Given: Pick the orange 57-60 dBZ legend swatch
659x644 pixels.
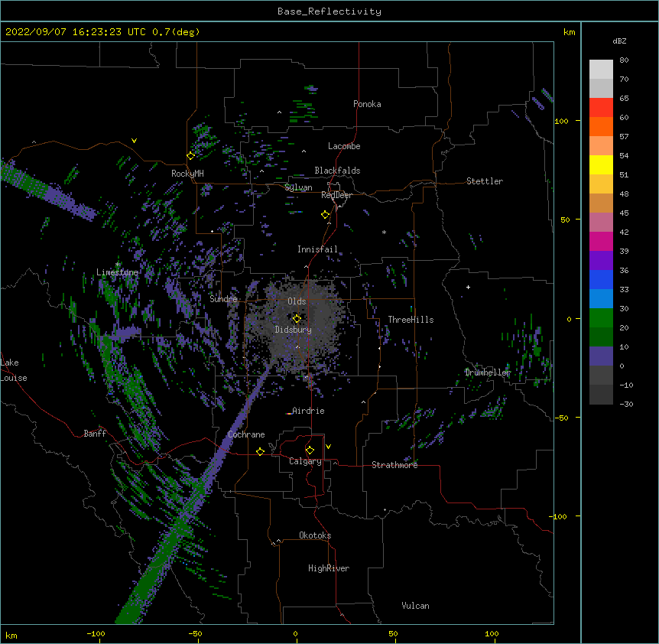Looking at the screenshot, I should pyautogui.click(x=601, y=127).
